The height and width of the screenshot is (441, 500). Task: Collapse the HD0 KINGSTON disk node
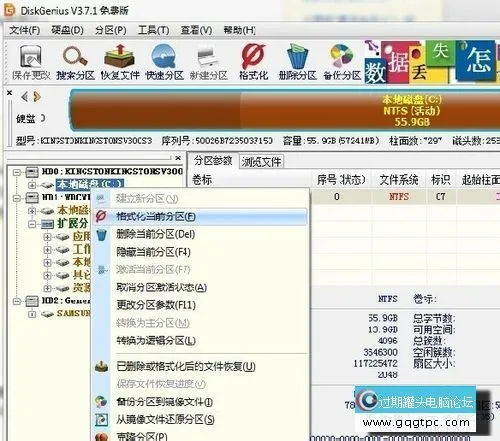17,172
